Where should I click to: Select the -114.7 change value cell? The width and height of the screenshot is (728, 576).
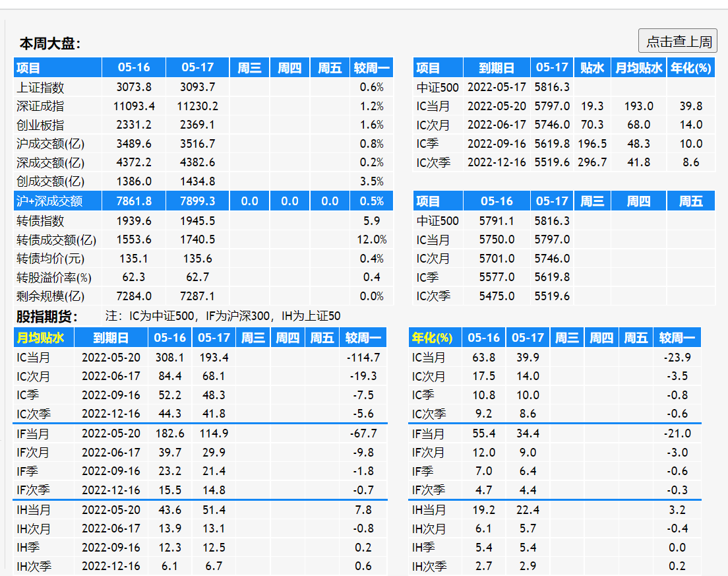(363, 358)
